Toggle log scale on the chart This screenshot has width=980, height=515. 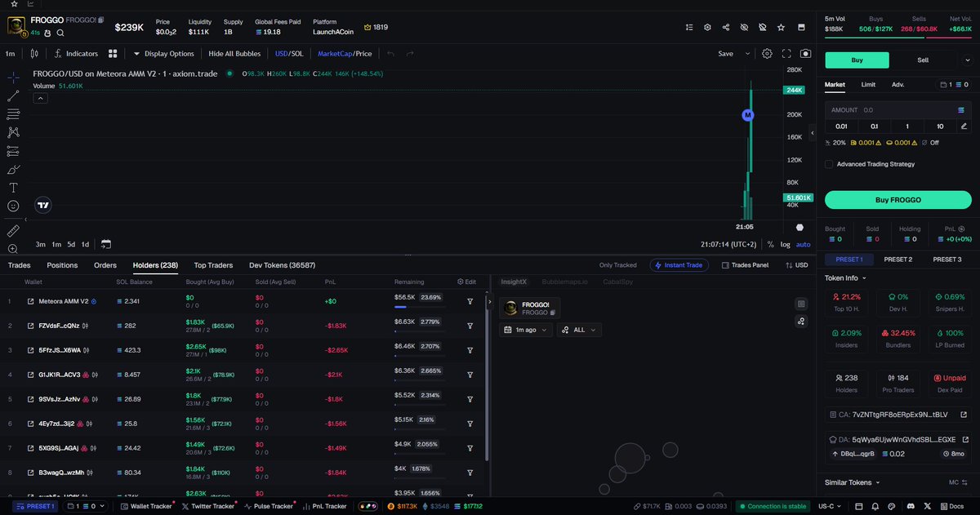pos(785,244)
